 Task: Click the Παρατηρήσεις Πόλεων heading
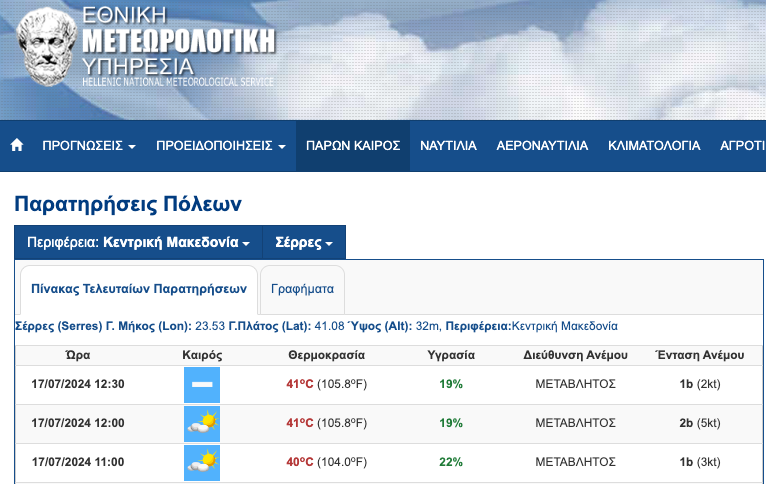point(128,204)
